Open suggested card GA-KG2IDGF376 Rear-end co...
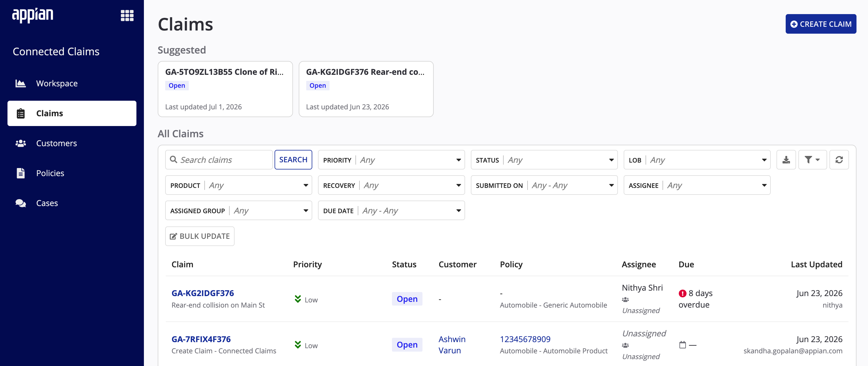 [366, 89]
